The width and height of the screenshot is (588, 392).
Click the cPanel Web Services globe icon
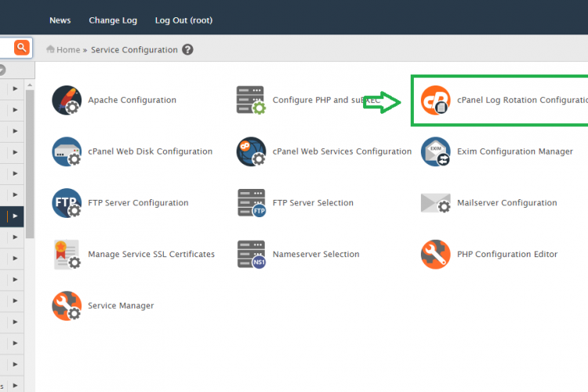(251, 151)
